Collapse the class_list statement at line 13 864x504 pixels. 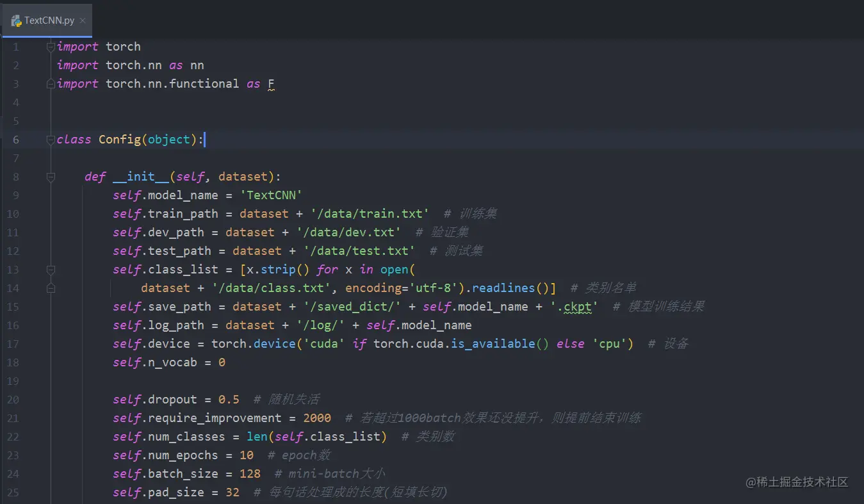(x=51, y=270)
